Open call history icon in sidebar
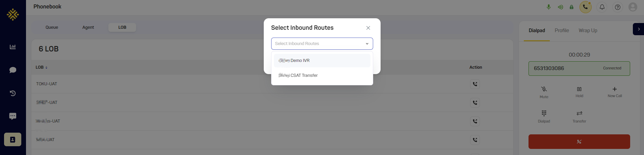644x155 pixels. pyautogui.click(x=13, y=93)
